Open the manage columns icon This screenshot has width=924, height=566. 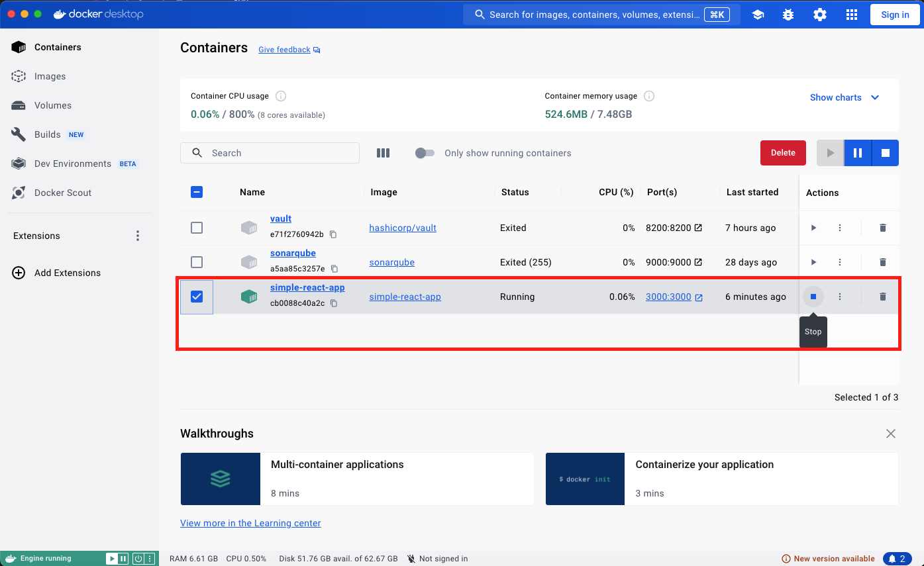coord(383,153)
